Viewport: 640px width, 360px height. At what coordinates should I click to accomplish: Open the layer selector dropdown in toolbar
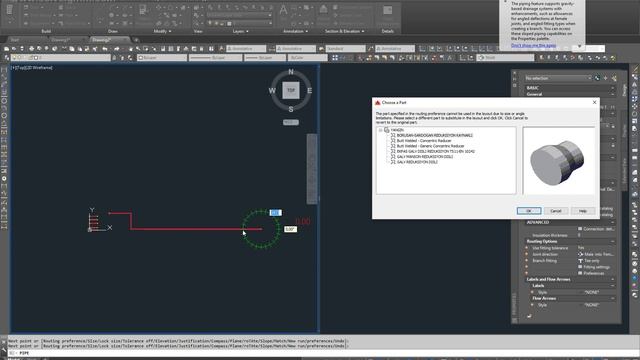pyautogui.click(x=61, y=58)
